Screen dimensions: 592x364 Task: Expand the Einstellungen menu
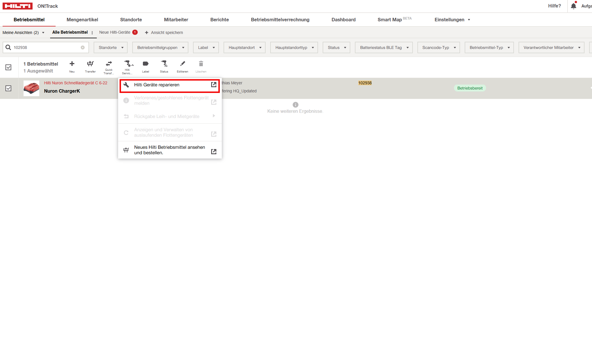click(x=452, y=20)
